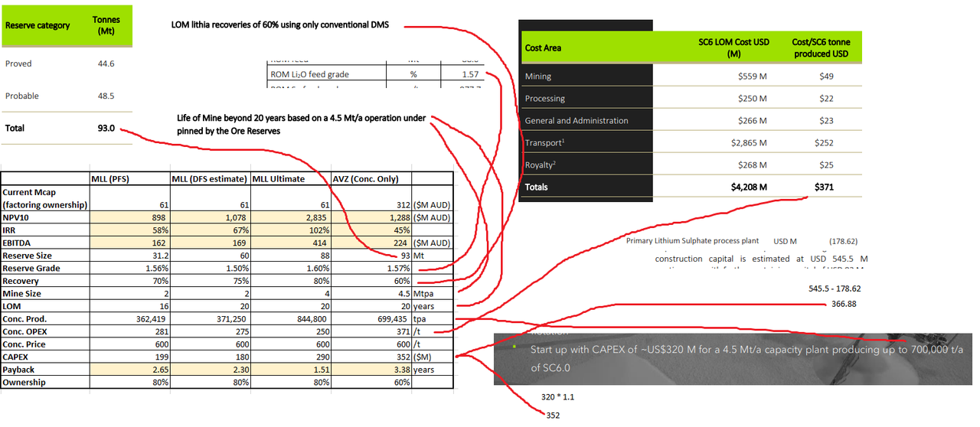Click the Mining cost per tonne $49

(x=826, y=77)
